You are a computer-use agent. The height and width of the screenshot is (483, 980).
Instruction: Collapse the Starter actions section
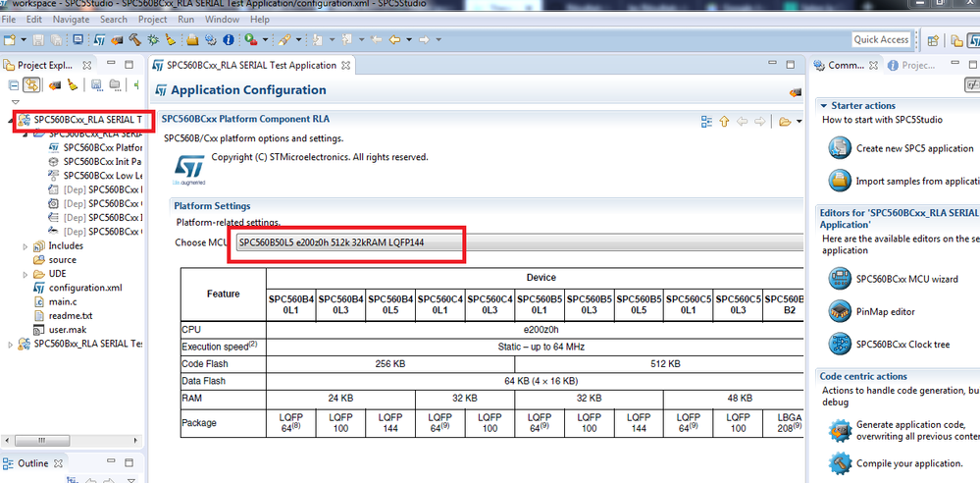[x=824, y=106]
